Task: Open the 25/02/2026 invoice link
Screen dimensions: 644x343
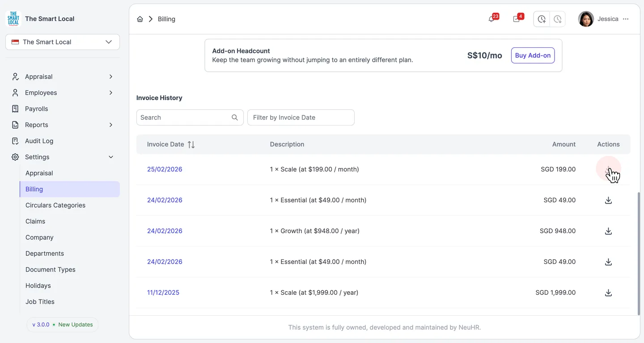Action: 165,169
